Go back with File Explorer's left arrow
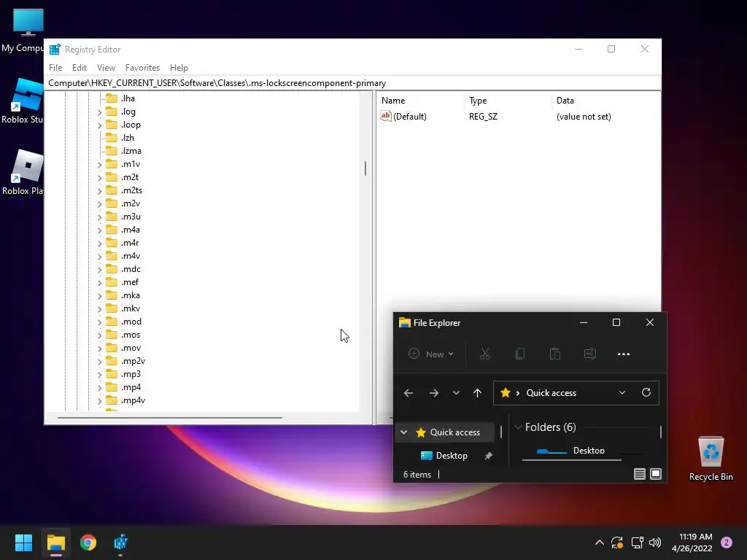 [x=409, y=393]
